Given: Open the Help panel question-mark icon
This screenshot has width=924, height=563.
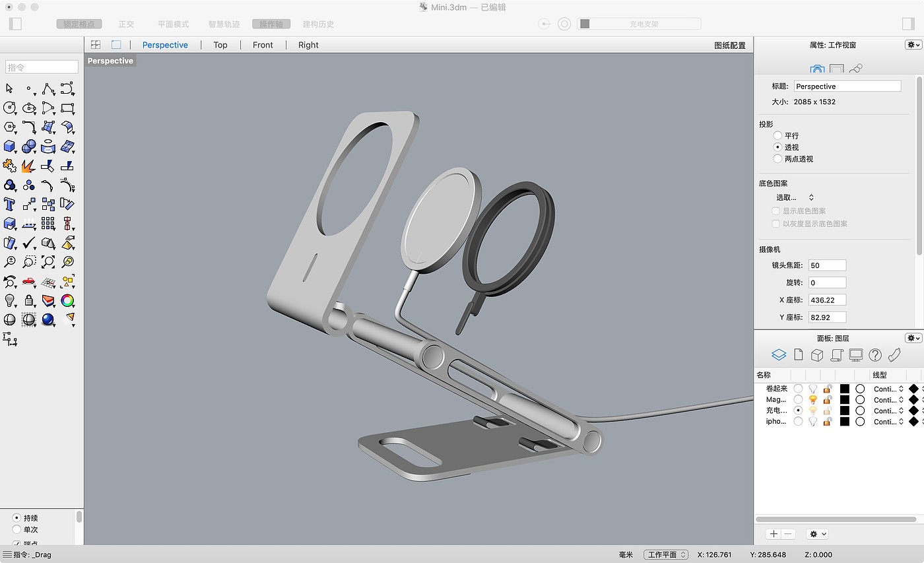Looking at the screenshot, I should click(x=875, y=355).
